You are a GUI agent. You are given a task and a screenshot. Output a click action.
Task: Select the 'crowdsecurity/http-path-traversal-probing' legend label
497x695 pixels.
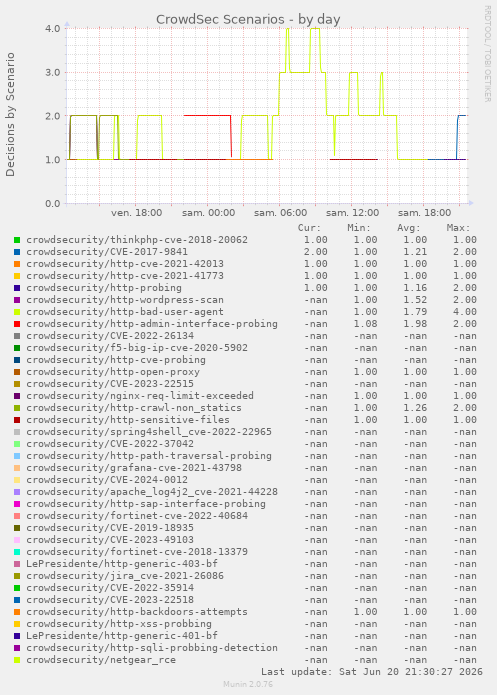149,456
